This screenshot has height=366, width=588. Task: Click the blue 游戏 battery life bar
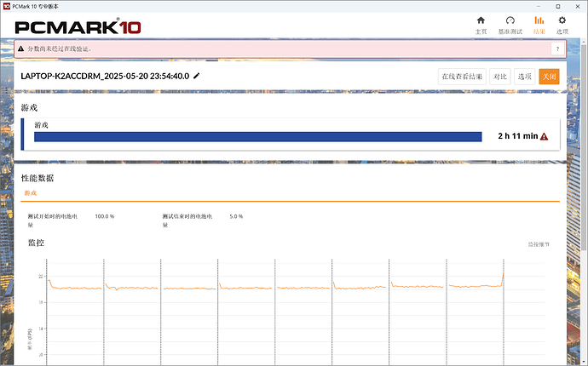pyautogui.click(x=257, y=136)
